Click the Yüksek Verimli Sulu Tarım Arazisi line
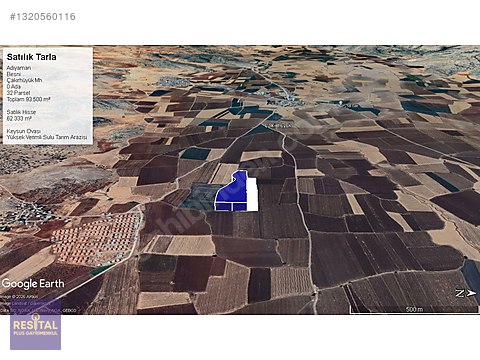Screen dimensions: 480x360 click(47, 137)
